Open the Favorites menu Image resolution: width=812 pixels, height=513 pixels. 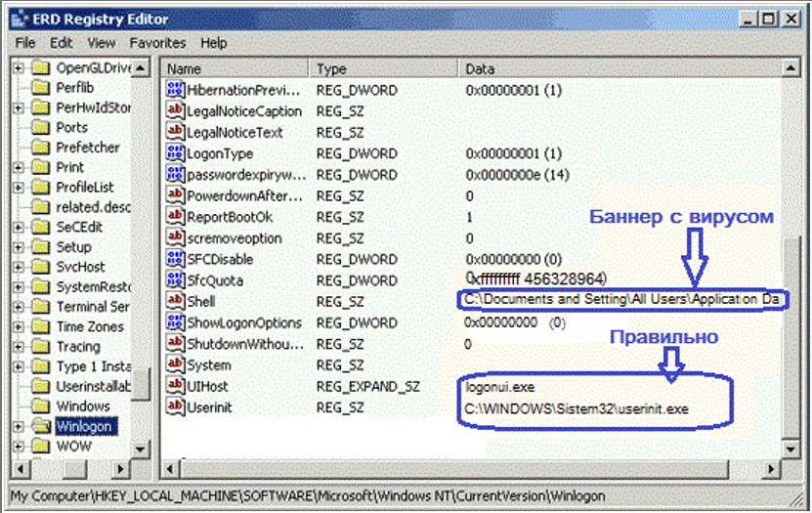click(157, 43)
